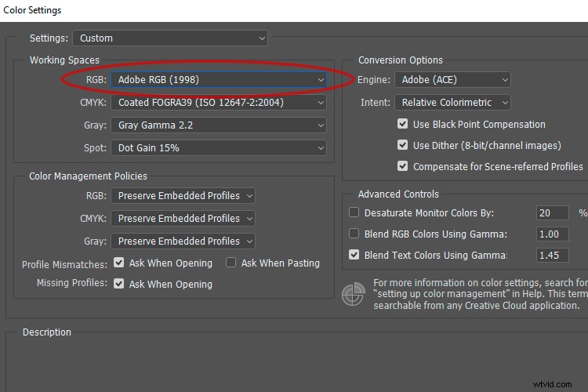This screenshot has height=392, width=588.
Task: Click the Blend Text Colors gamma value field
Action: point(553,255)
